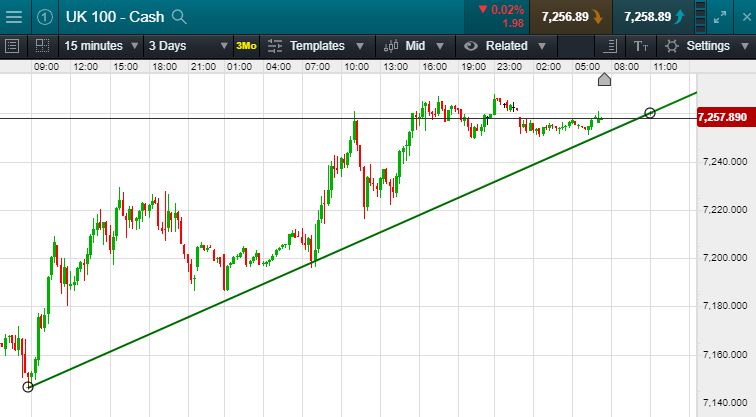Click the grey time axis marker arrow
756x417 pixels.
(x=604, y=79)
